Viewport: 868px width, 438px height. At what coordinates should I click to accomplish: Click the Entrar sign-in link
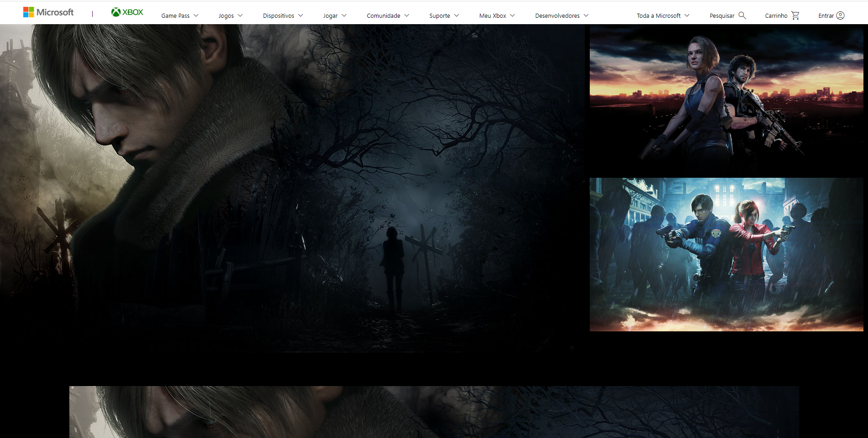826,15
